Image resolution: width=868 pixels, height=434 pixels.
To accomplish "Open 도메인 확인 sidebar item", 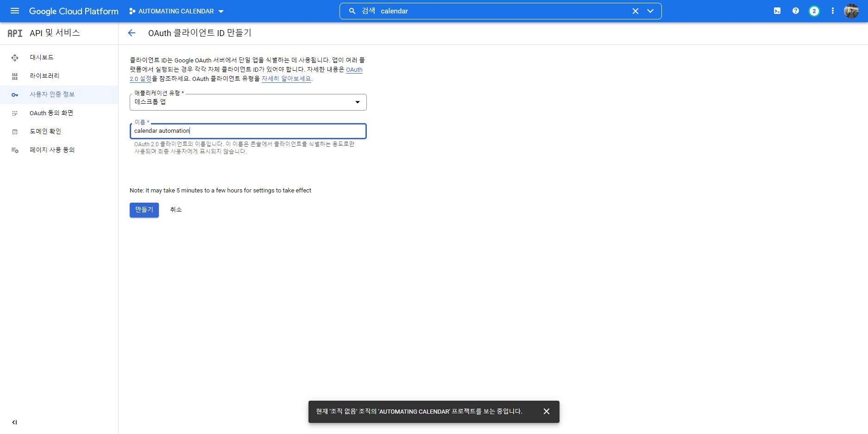I will click(59, 131).
